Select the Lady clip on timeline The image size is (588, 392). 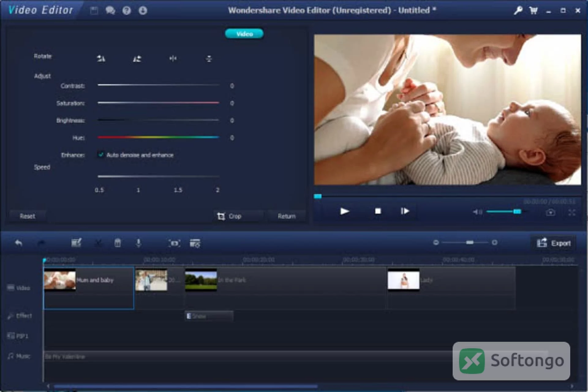tap(451, 288)
